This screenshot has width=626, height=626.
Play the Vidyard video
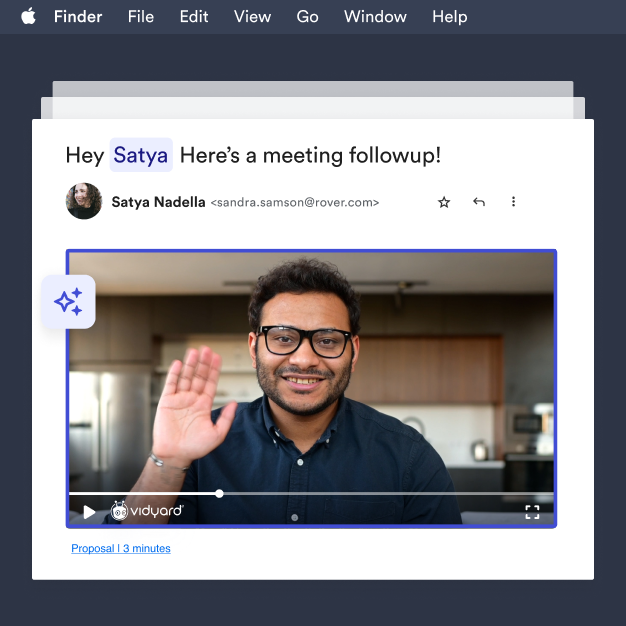[89, 511]
